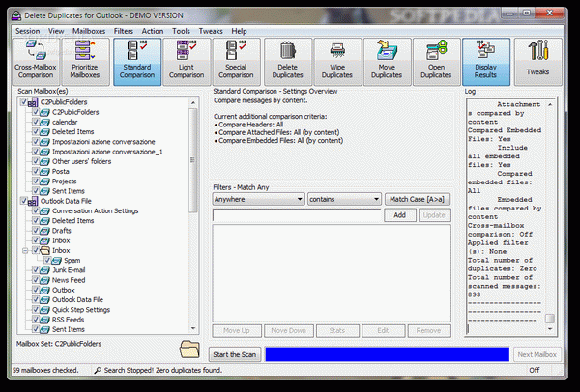Switch to Light Comparison mode
The width and height of the screenshot is (580, 392).
point(187,62)
